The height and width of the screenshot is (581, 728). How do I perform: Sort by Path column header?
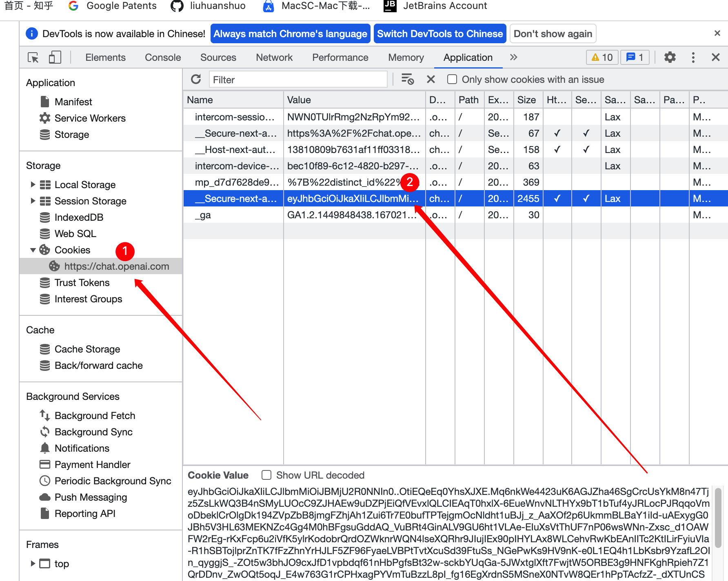pyautogui.click(x=469, y=100)
